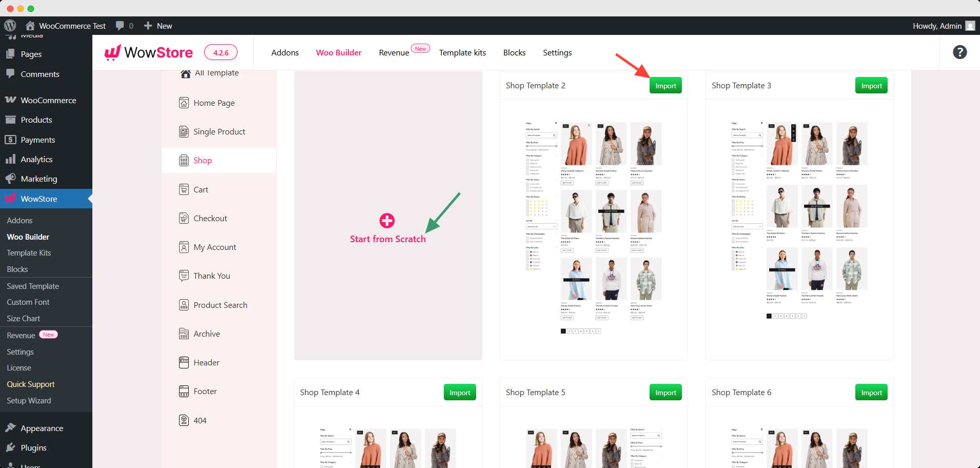980x468 pixels.
Task: Click the Archive template icon
Action: pyautogui.click(x=184, y=334)
